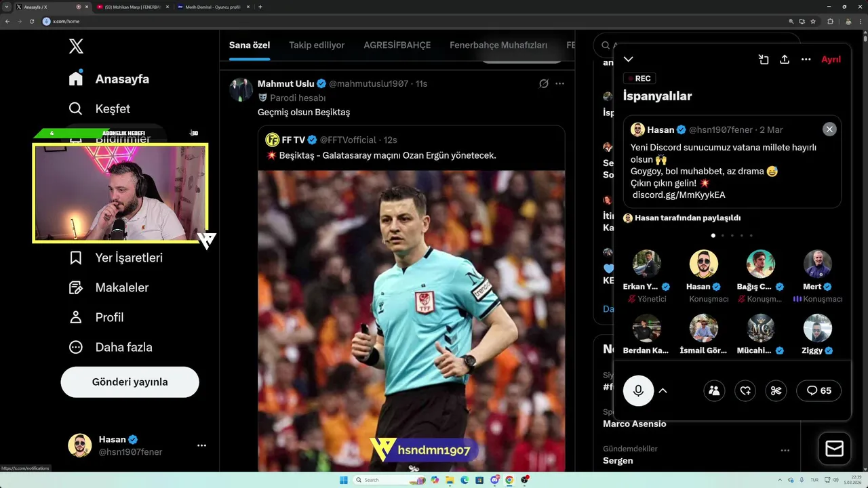868x488 pixels.
Task: Open the more menu on Mahmut Uslu's post
Action: 559,83
